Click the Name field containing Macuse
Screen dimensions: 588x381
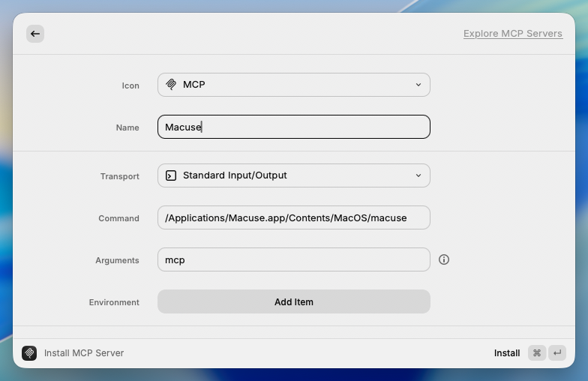(293, 127)
